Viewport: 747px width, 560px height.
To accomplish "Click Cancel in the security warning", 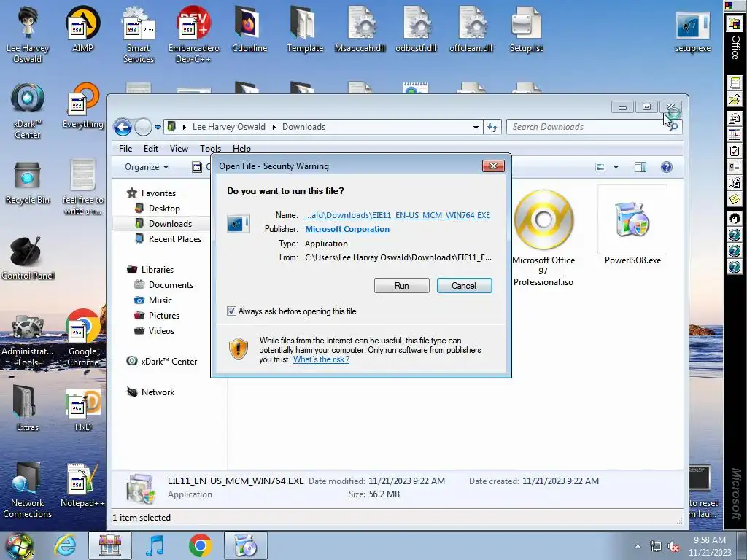I will coord(464,286).
